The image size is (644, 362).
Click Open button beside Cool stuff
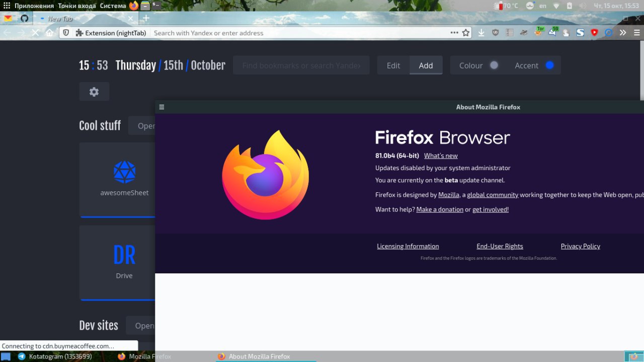coord(142,126)
